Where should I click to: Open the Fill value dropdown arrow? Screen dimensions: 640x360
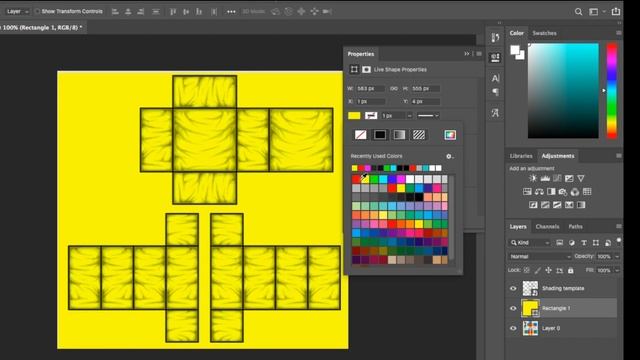617,270
